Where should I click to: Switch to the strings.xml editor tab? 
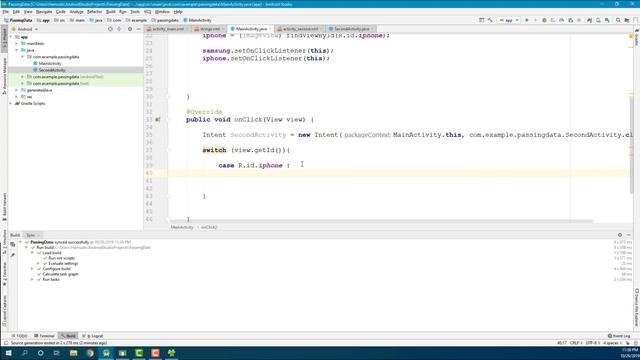click(209, 29)
